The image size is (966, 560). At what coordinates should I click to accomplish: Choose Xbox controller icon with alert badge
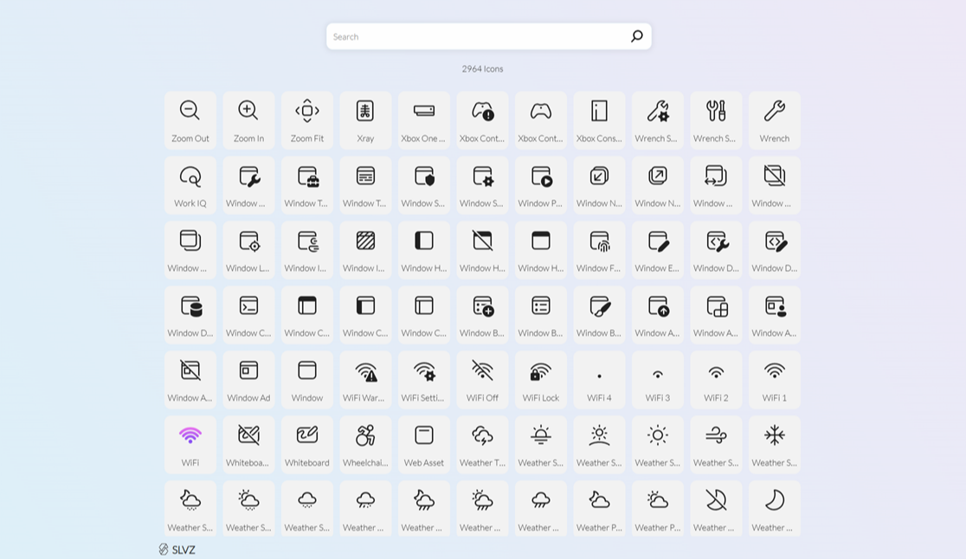pyautogui.click(x=482, y=120)
